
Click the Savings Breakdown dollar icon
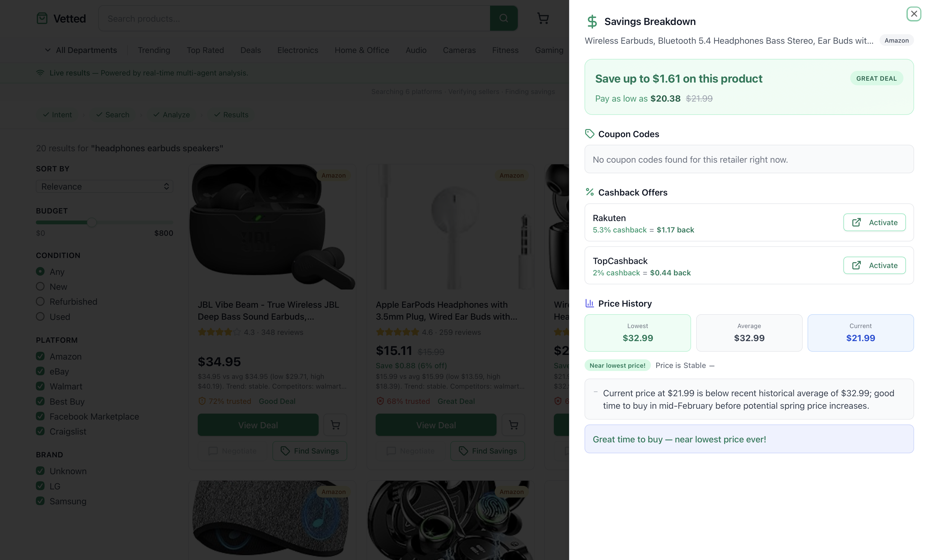tap(592, 22)
